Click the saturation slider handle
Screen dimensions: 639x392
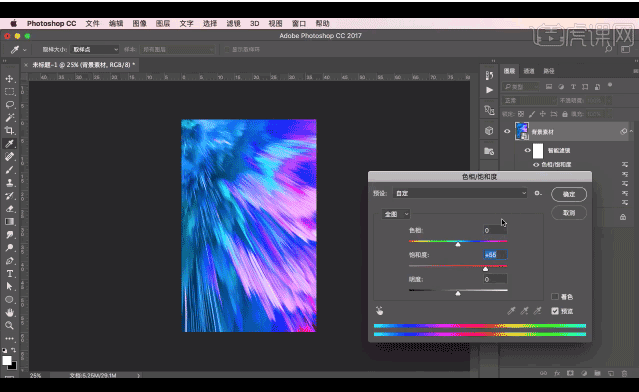pyautogui.click(x=485, y=269)
